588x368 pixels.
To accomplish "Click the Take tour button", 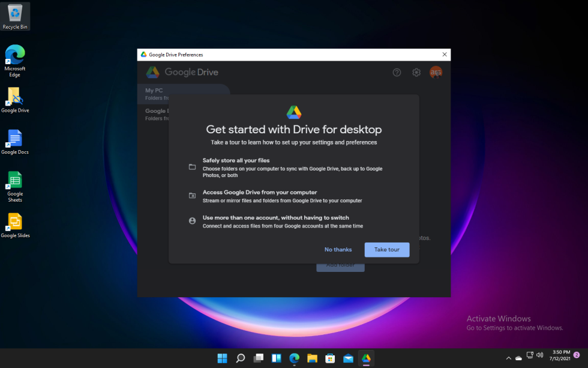I will [386, 249].
